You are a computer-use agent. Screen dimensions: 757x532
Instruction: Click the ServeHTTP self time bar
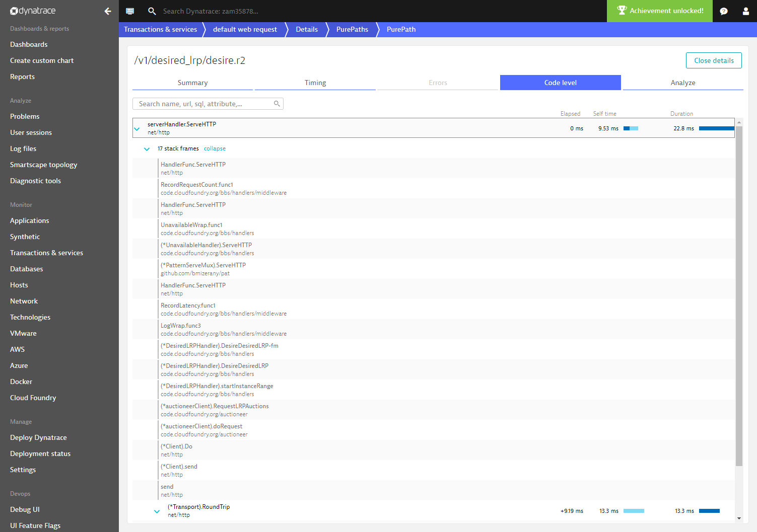click(x=631, y=128)
